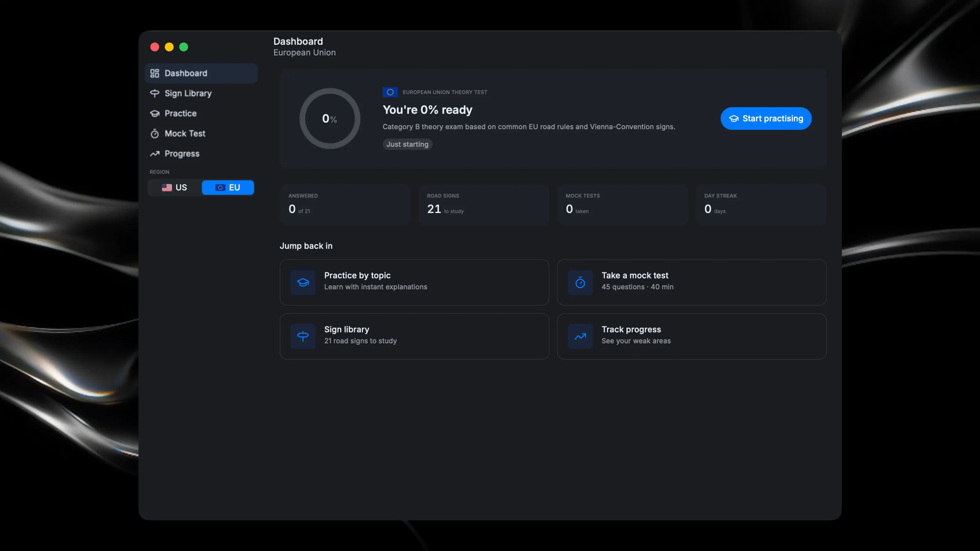980x551 pixels.
Task: Click the Mock Tests 0 taken card
Action: point(622,204)
